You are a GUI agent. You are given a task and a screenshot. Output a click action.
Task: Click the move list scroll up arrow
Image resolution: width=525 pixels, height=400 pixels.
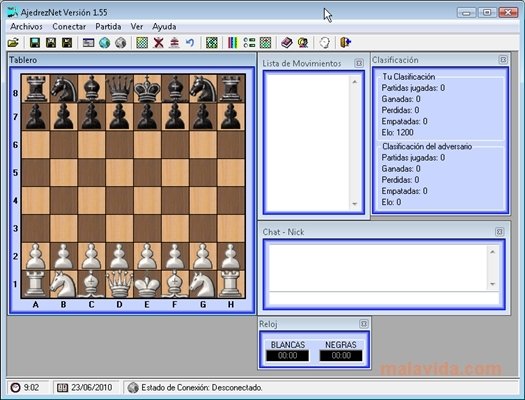point(355,82)
